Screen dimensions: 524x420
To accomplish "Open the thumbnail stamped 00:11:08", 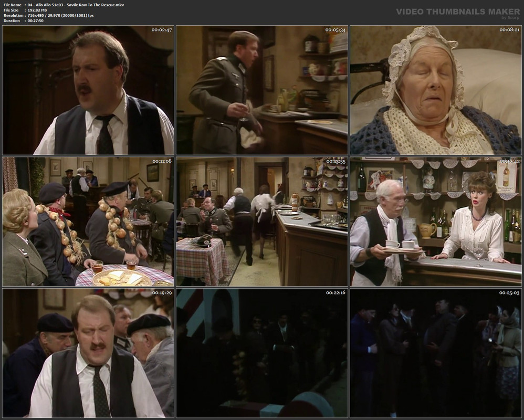I will coord(88,222).
